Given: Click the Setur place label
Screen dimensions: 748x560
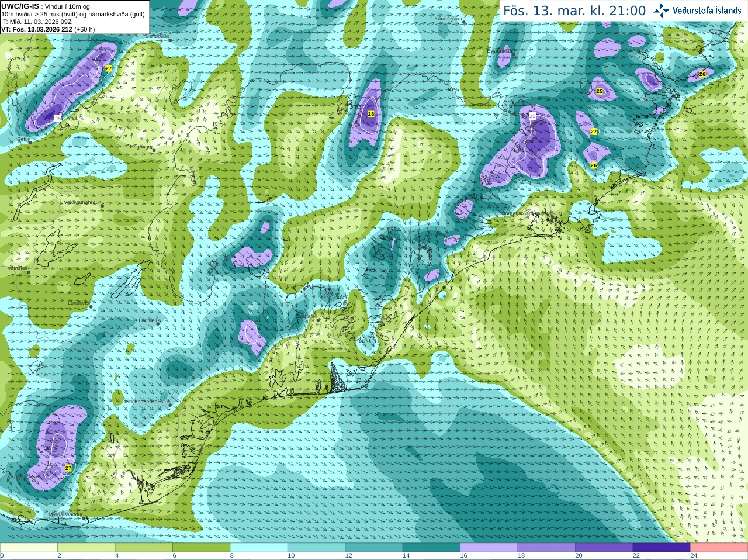Looking at the screenshot, I should 23,140.
